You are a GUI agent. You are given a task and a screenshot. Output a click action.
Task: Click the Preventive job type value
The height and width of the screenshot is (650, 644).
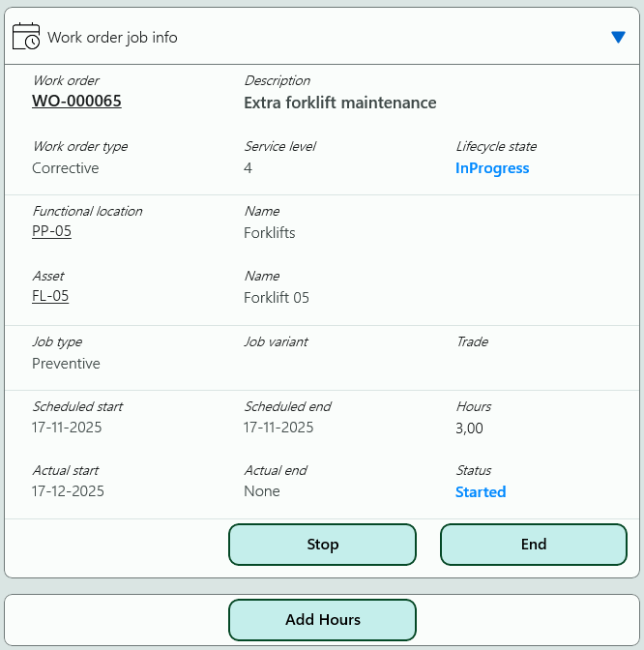(66, 364)
